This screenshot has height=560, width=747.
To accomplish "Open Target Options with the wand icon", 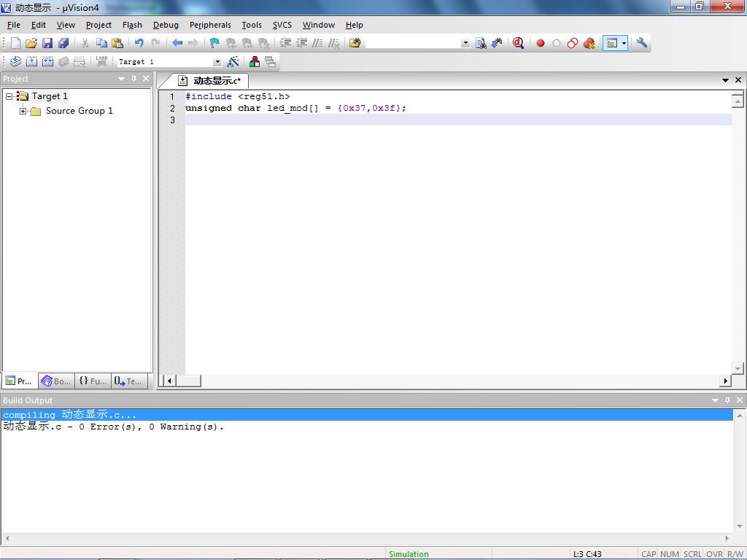I will (233, 61).
